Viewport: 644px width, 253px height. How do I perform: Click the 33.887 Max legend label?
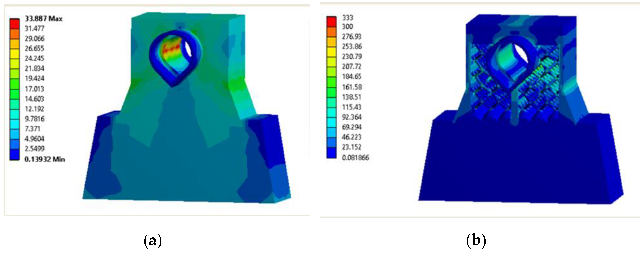tap(43, 19)
